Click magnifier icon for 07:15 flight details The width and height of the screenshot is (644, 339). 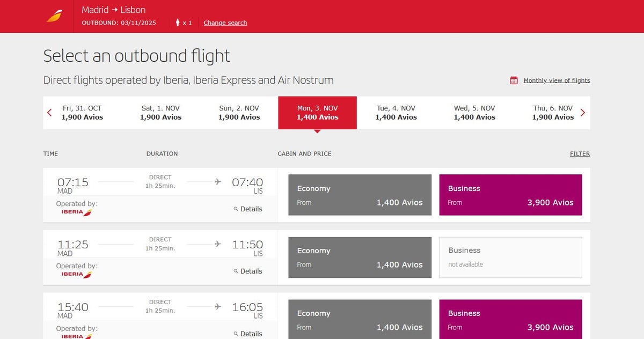(x=236, y=209)
